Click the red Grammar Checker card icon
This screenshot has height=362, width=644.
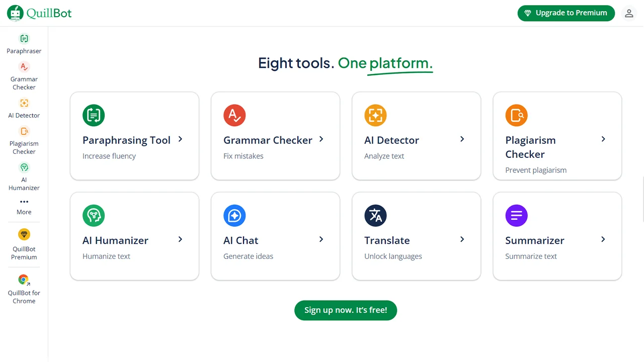click(x=234, y=115)
